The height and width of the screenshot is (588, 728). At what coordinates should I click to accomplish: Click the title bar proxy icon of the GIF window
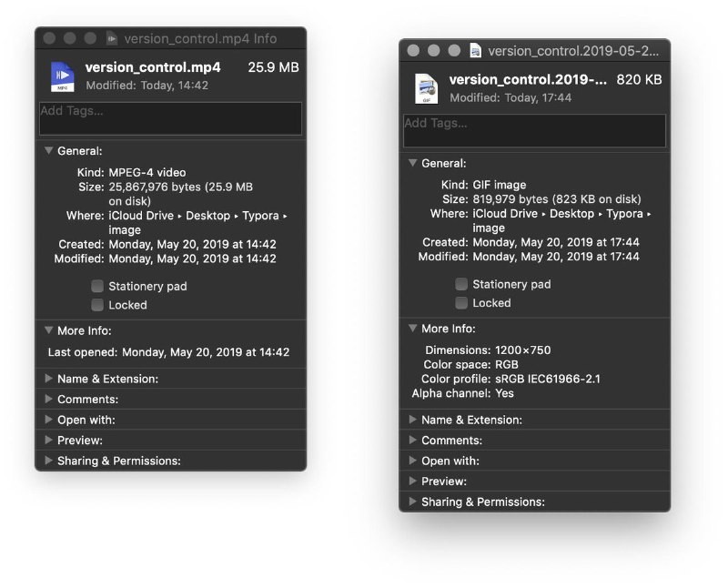click(475, 51)
